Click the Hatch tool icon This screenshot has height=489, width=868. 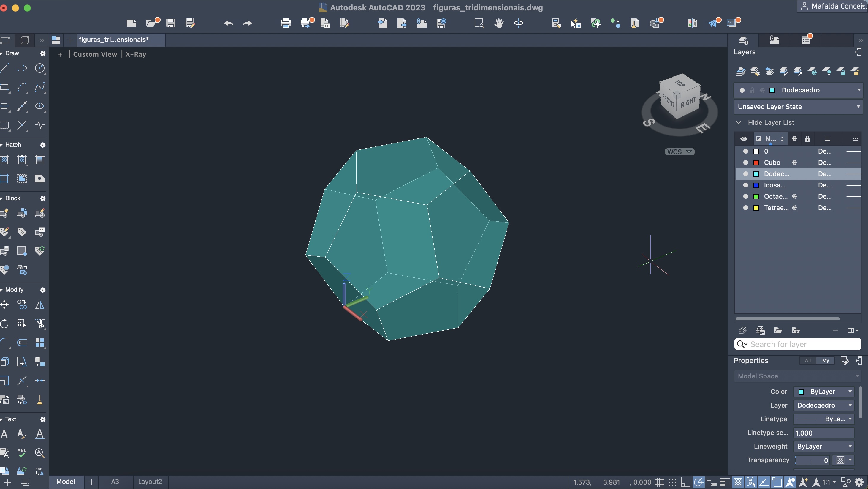click(x=5, y=160)
